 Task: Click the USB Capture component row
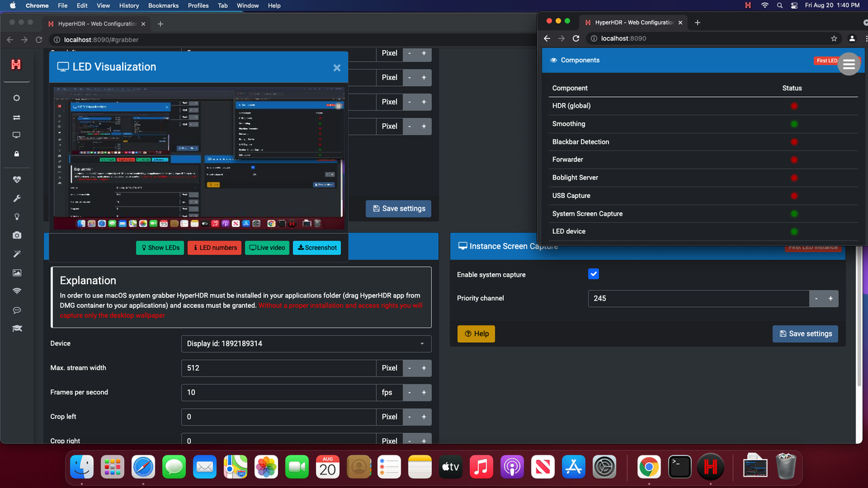pos(705,195)
